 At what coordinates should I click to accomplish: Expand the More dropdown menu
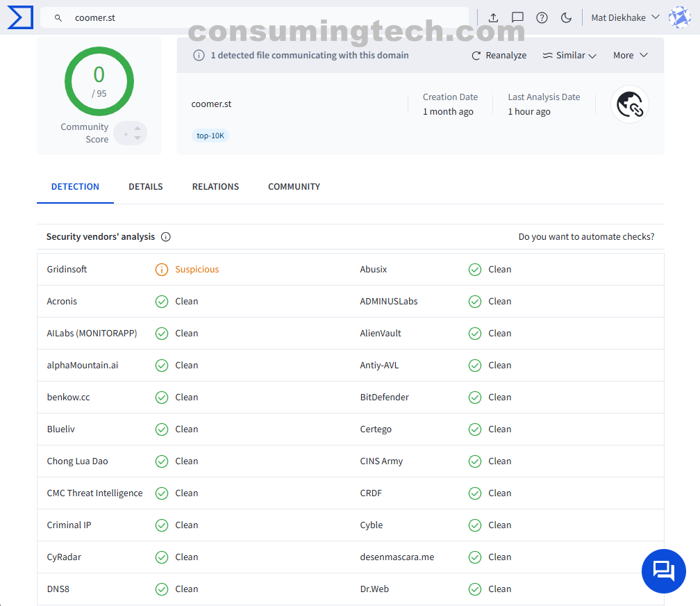click(x=630, y=56)
